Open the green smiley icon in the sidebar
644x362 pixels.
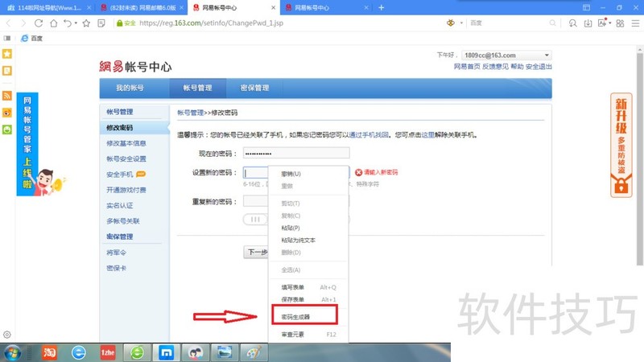pos(7,130)
